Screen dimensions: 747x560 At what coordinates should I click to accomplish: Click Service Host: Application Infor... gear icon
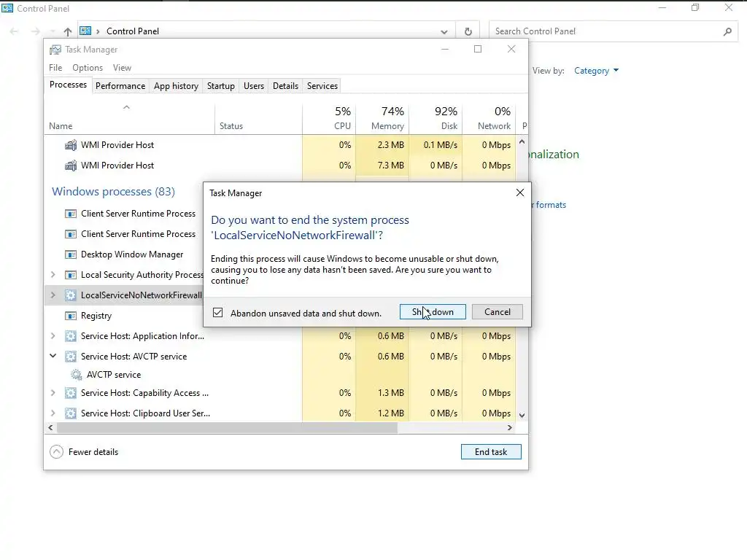tap(71, 336)
